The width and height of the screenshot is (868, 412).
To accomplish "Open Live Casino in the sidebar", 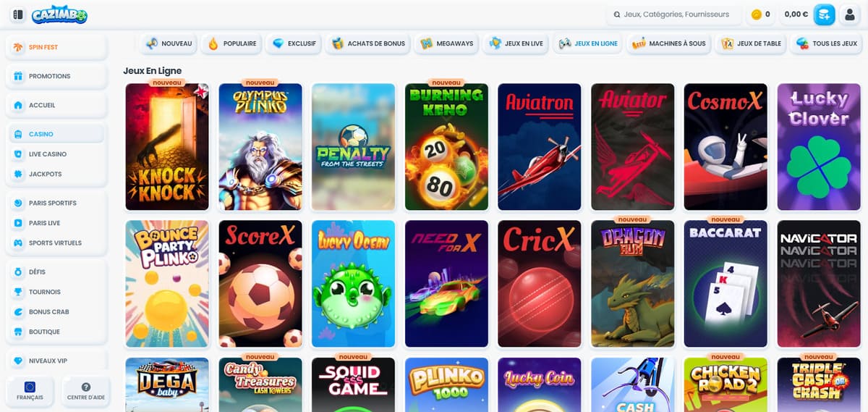I will [56, 154].
